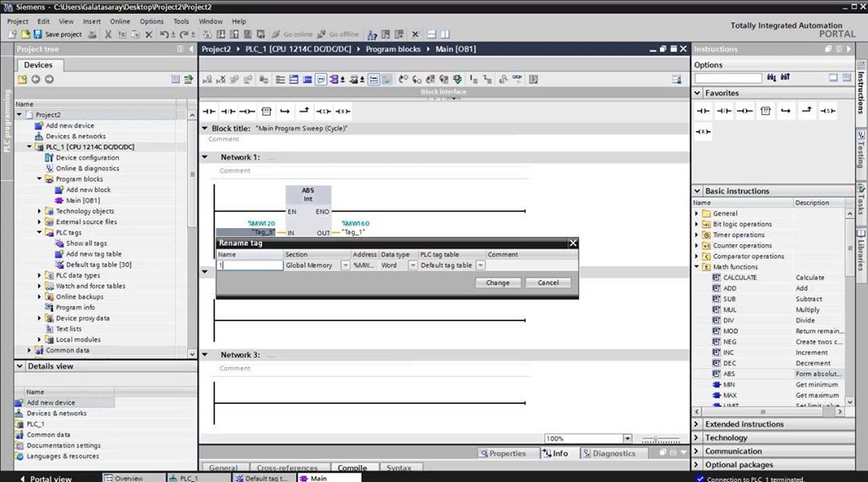868x482 pixels.
Task: Click the Instructions search input field
Action: pos(728,78)
